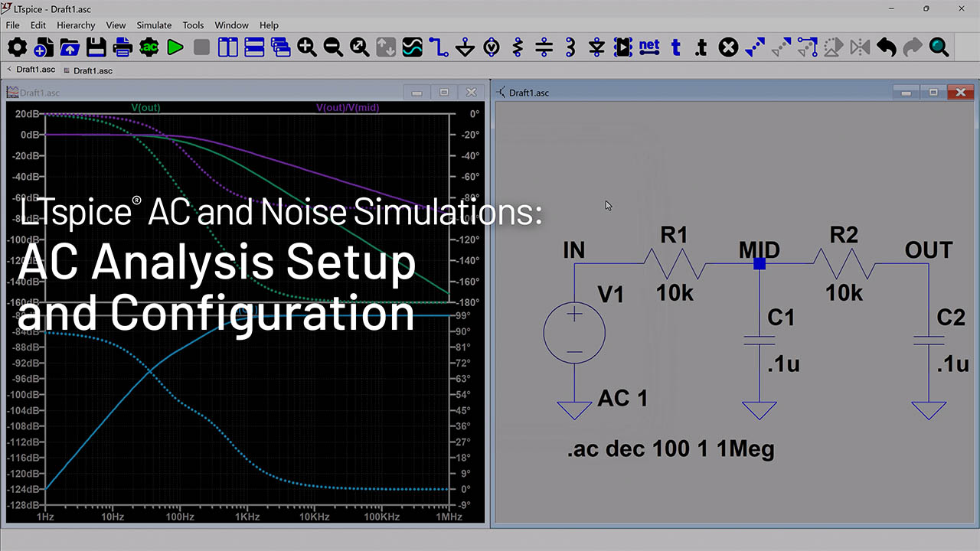Screen dimensions: 980x551
Task: Open an existing file with the folder icon
Action: coord(70,47)
